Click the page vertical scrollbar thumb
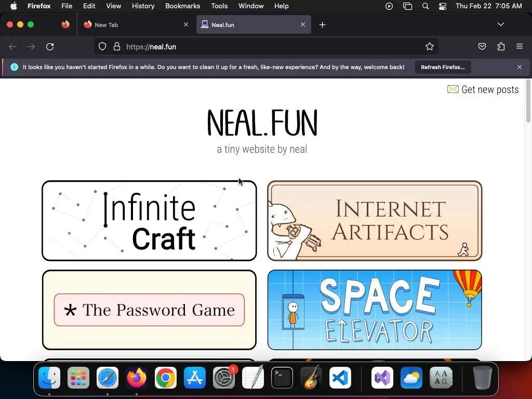Image resolution: width=532 pixels, height=399 pixels. click(x=528, y=101)
